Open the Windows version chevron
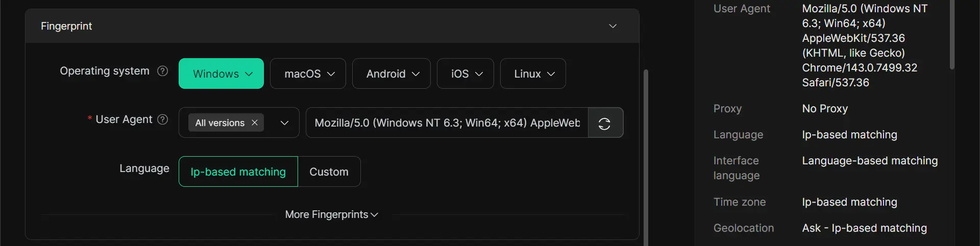The image size is (980, 246). [x=249, y=74]
